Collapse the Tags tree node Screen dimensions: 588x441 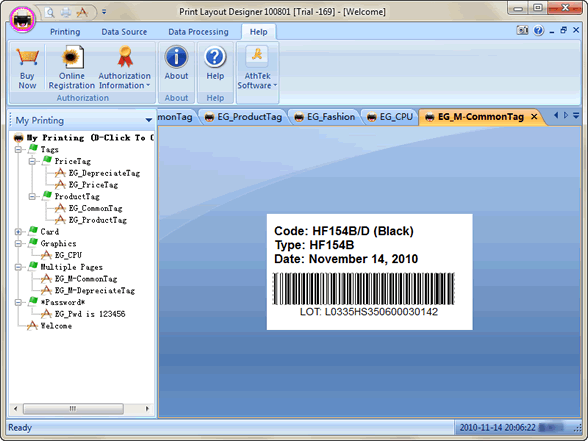pyautogui.click(x=18, y=150)
